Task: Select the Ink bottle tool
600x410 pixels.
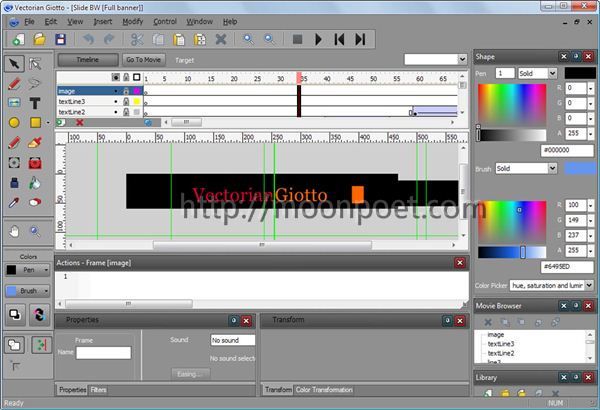Action: point(14,183)
